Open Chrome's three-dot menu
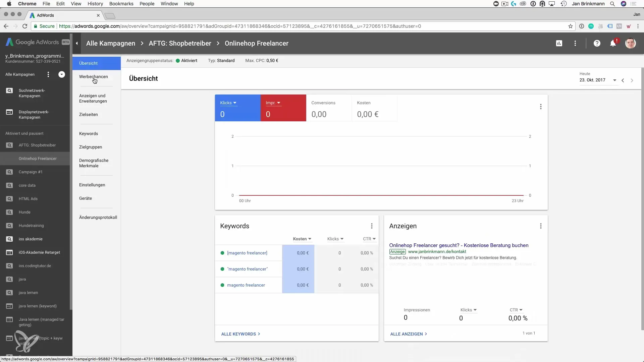Image resolution: width=644 pixels, height=362 pixels. pos(638,26)
